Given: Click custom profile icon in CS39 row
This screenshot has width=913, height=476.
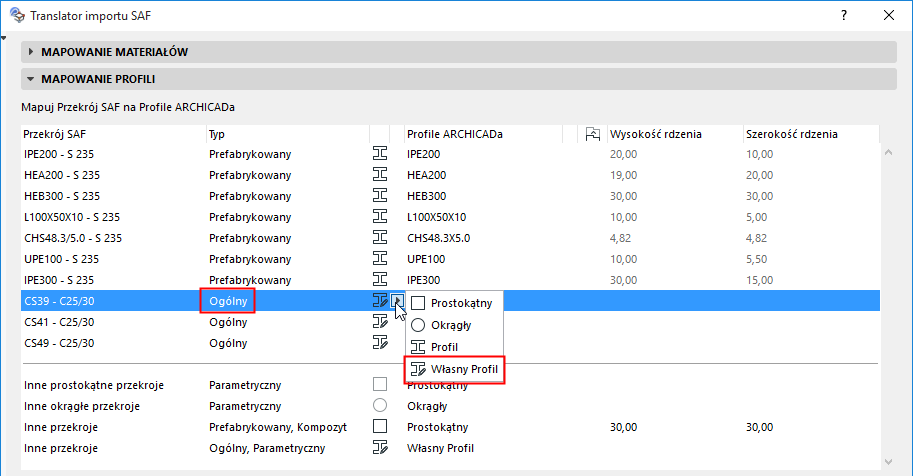Looking at the screenshot, I should click(x=380, y=301).
